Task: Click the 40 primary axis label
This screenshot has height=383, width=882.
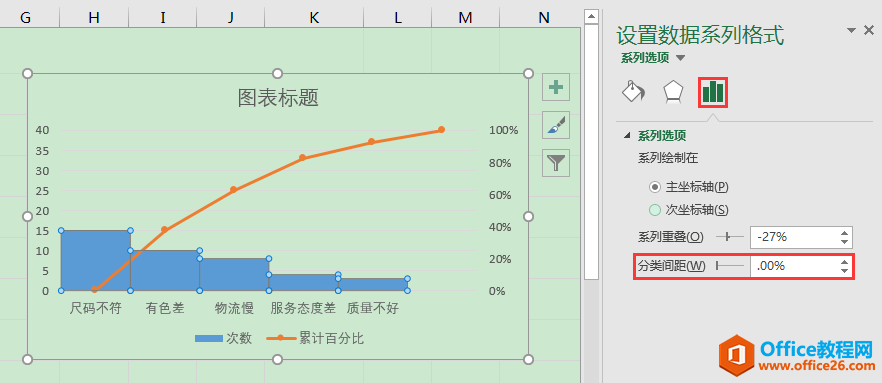Action: [43, 130]
